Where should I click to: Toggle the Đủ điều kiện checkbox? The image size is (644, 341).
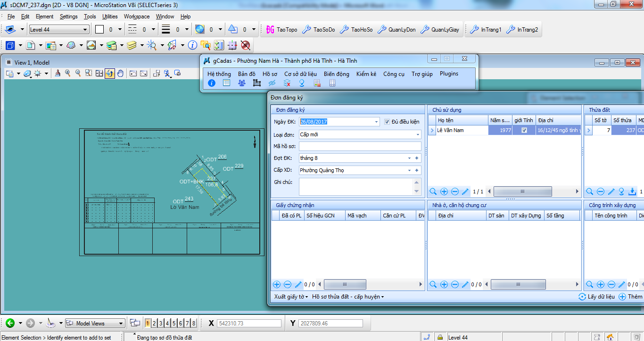(x=387, y=122)
